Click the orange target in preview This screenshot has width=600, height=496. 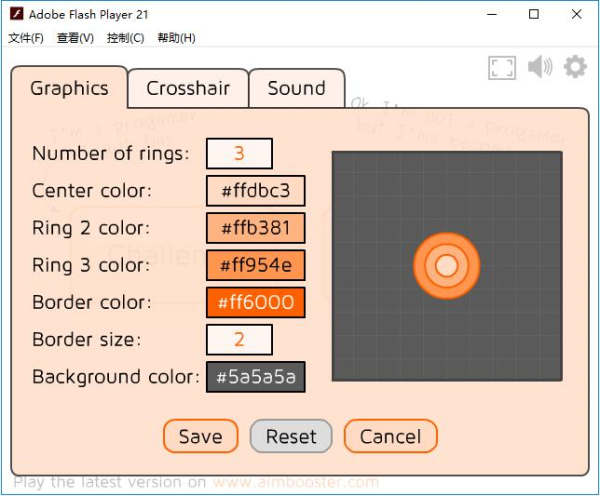point(446,265)
